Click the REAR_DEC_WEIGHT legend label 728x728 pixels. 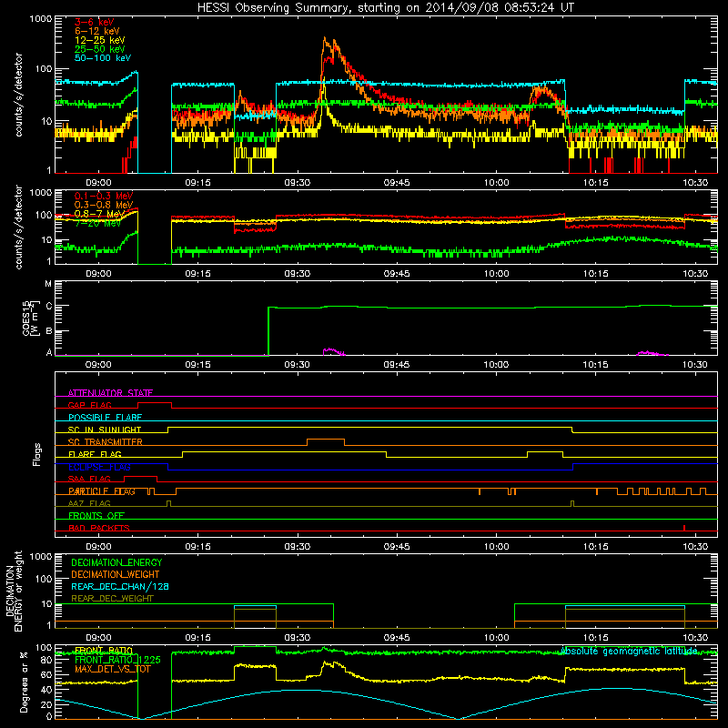112,599
